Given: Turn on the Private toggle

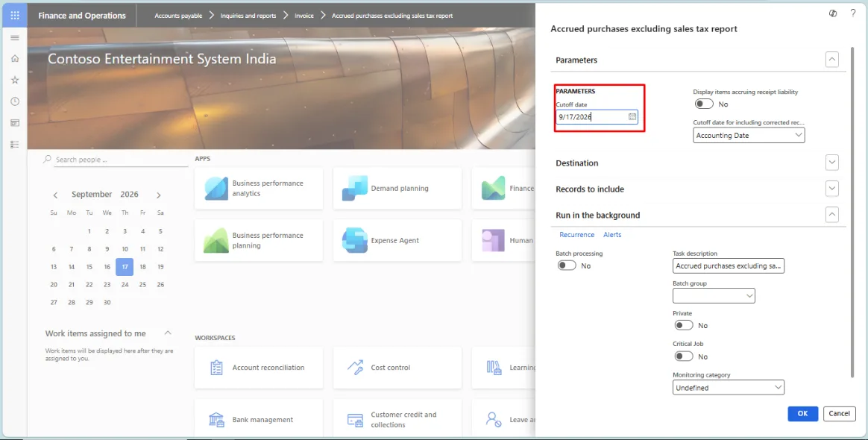Looking at the screenshot, I should [x=684, y=325].
